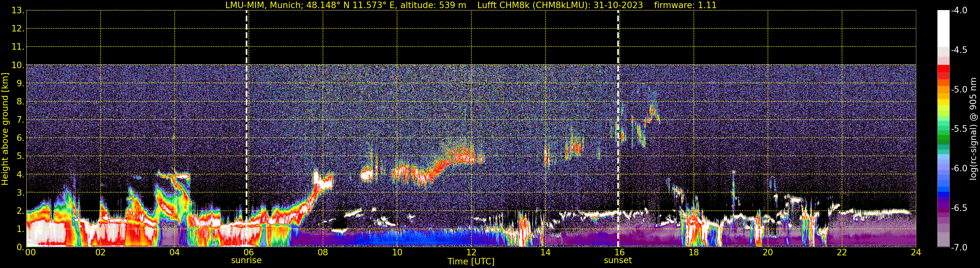Click the 'firmware: 1.11' title text
The width and height of the screenshot is (980, 268).
[685, 5]
